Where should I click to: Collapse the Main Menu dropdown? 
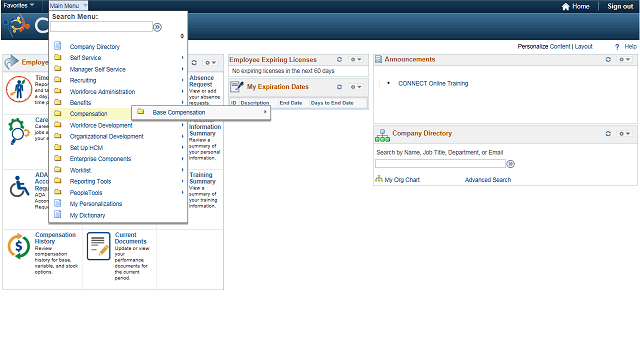68,6
